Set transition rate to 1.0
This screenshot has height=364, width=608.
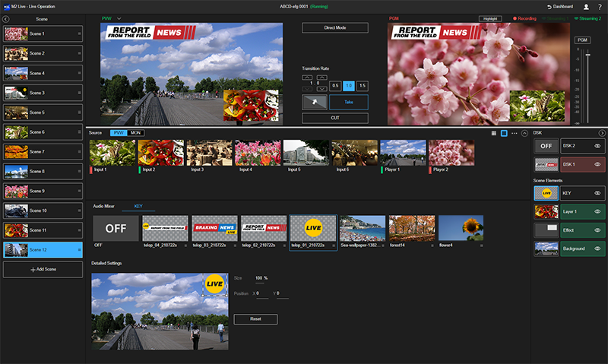coord(349,86)
